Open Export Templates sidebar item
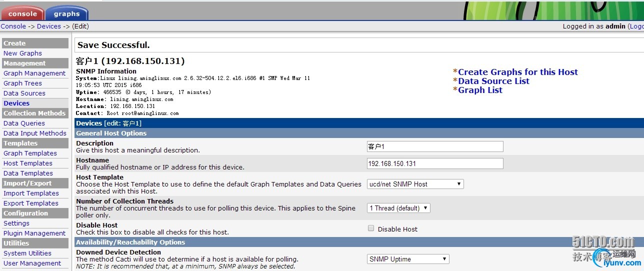Screen dimensions: 644x271 pyautogui.click(x=31, y=203)
